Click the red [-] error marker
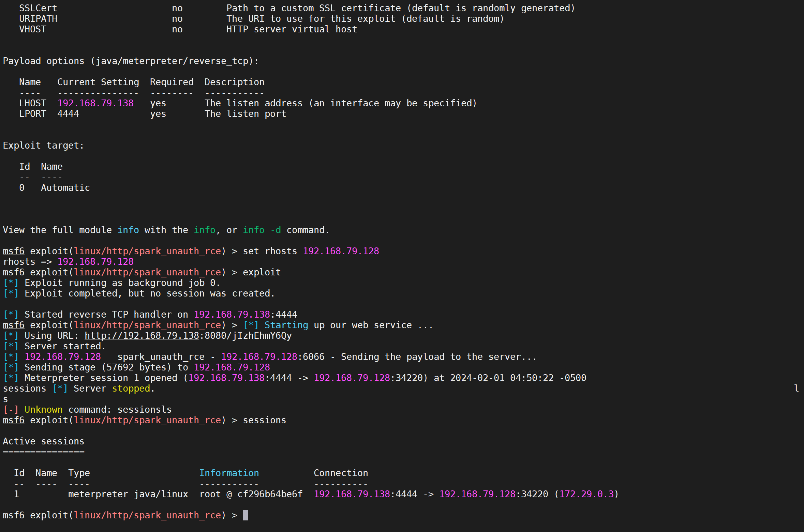Viewport: 804px width, 532px height. pos(11,410)
